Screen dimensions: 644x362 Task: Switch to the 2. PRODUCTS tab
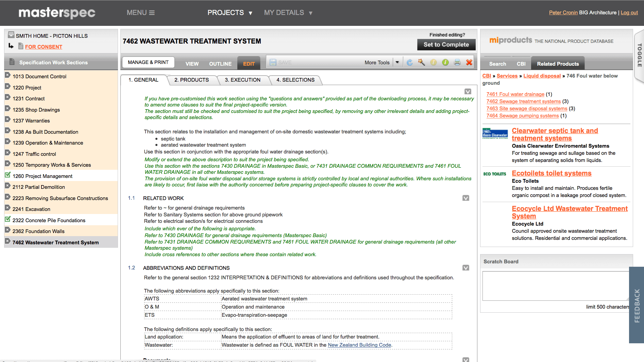191,80
